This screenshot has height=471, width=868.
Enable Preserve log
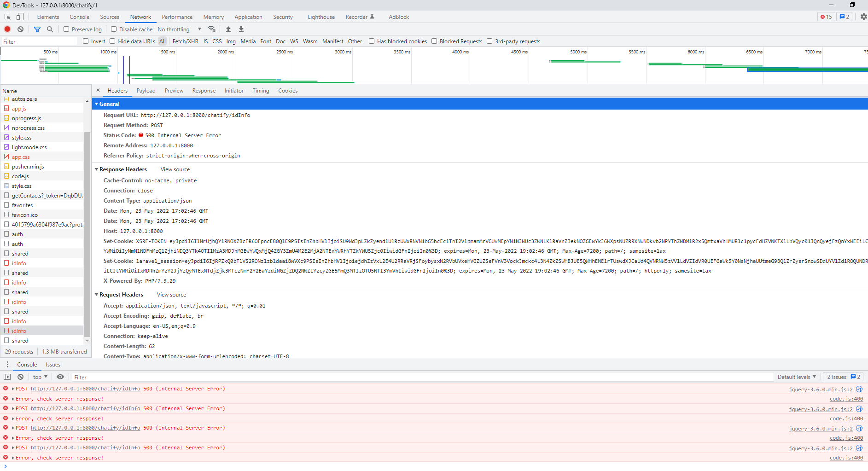(66, 29)
